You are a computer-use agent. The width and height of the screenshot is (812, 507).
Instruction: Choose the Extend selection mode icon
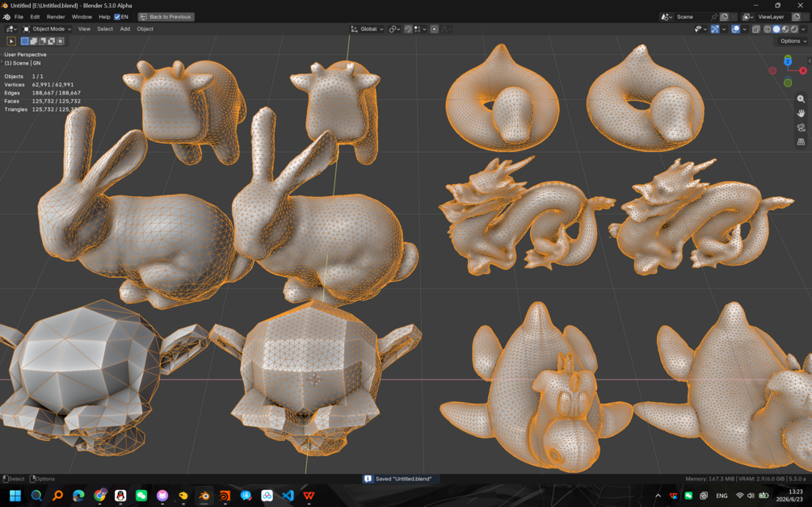tap(34, 41)
